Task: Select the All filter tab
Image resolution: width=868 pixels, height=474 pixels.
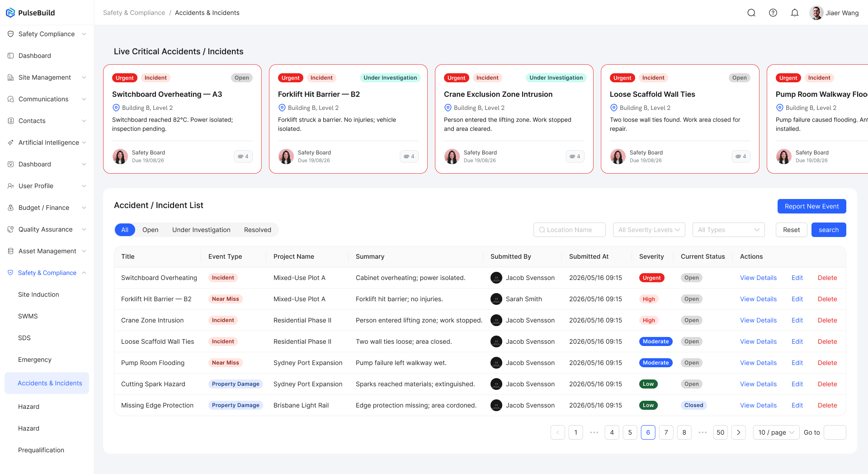Action: point(125,230)
